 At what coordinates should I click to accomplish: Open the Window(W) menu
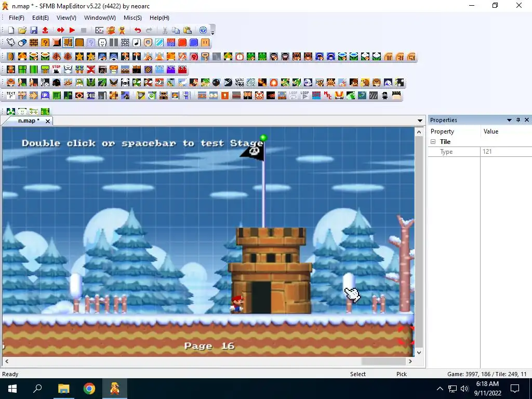(100, 18)
